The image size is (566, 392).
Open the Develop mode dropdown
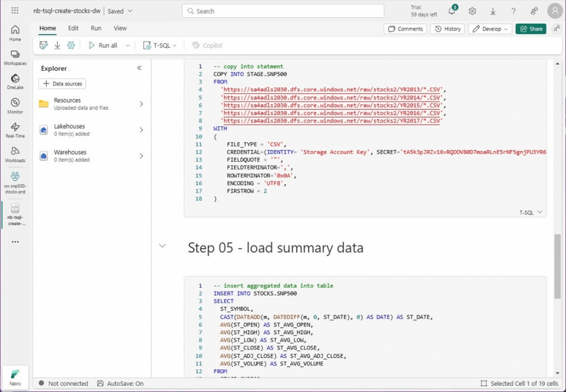point(490,29)
